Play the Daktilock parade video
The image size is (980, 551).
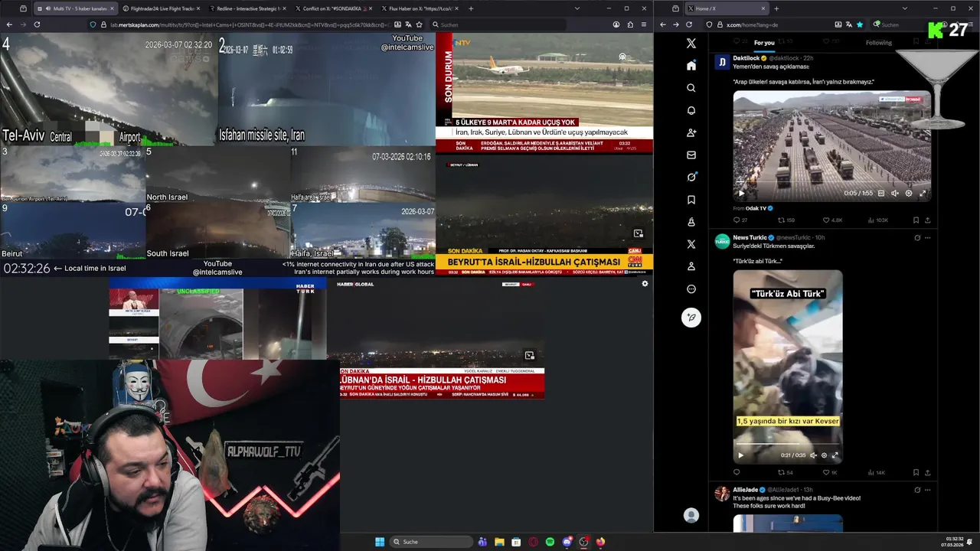(741, 194)
